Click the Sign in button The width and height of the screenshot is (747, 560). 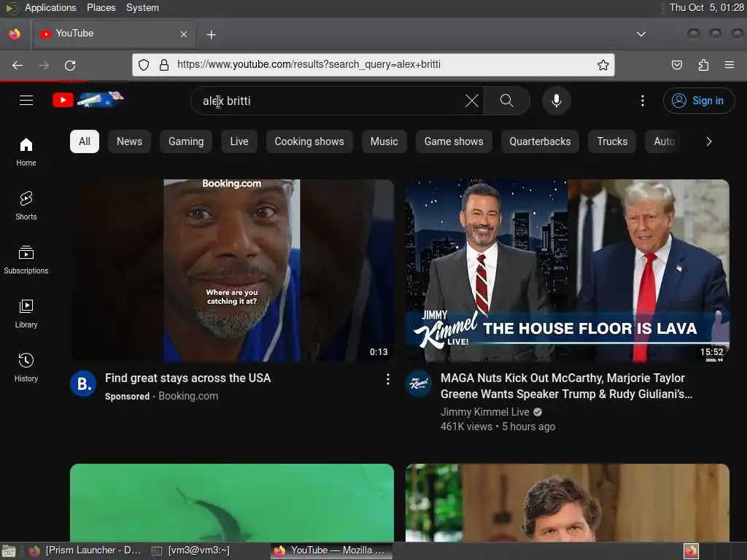(x=699, y=101)
